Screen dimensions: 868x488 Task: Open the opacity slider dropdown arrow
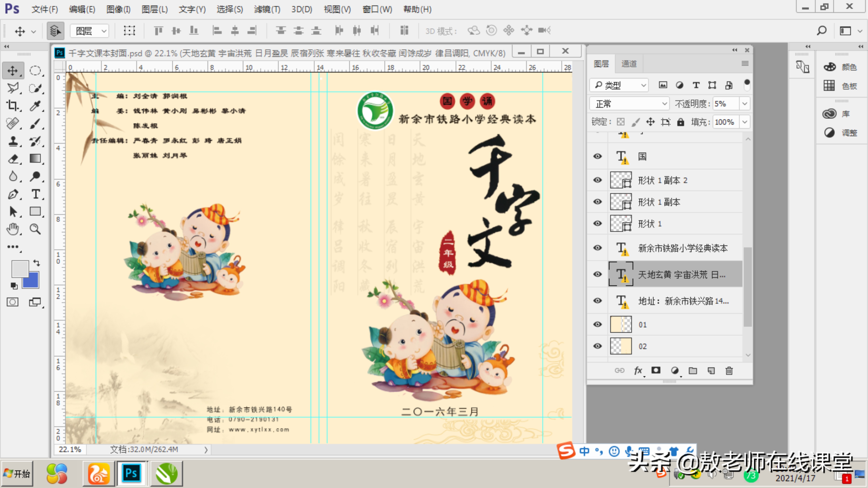click(x=745, y=104)
